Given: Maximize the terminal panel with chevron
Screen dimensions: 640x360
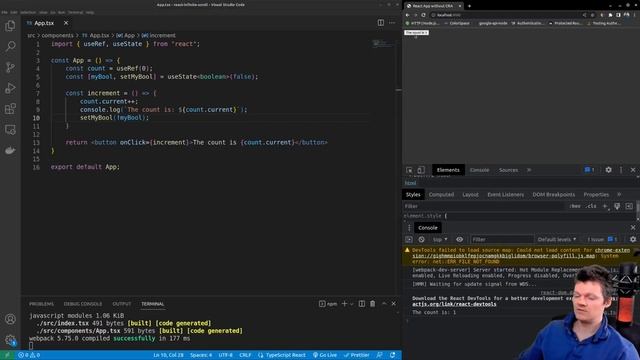Looking at the screenshot, I should pyautogui.click(x=384, y=304).
